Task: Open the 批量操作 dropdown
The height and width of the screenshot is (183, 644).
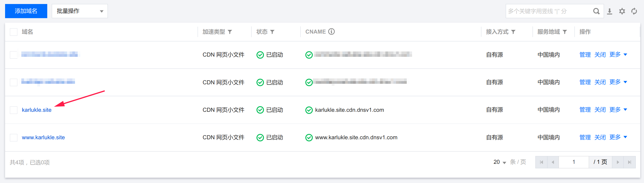Action: click(x=80, y=11)
